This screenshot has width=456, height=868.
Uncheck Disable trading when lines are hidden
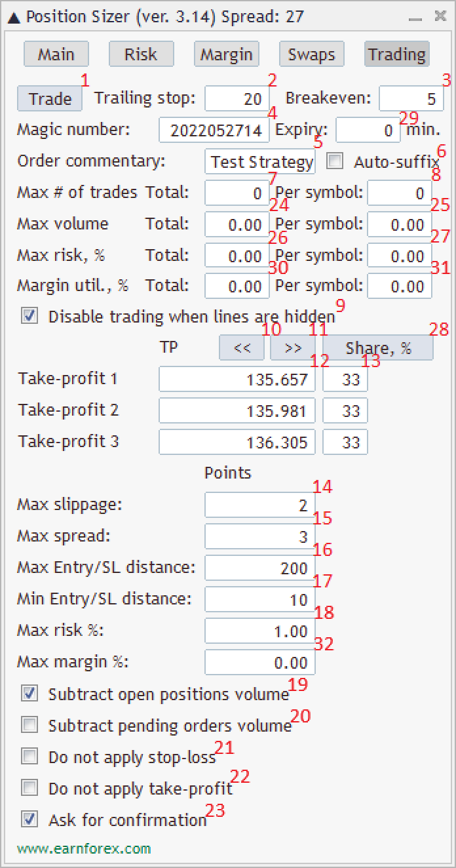click(x=29, y=317)
